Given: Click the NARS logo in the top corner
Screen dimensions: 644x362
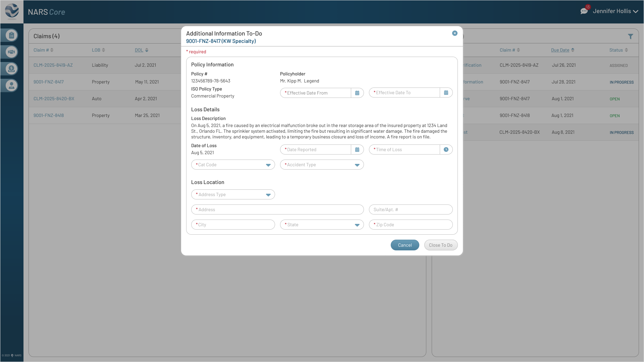Looking at the screenshot, I should tap(11, 11).
